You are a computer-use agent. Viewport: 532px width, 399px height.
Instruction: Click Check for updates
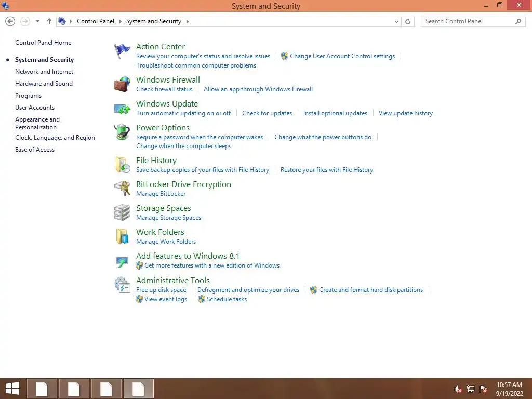pyautogui.click(x=267, y=113)
